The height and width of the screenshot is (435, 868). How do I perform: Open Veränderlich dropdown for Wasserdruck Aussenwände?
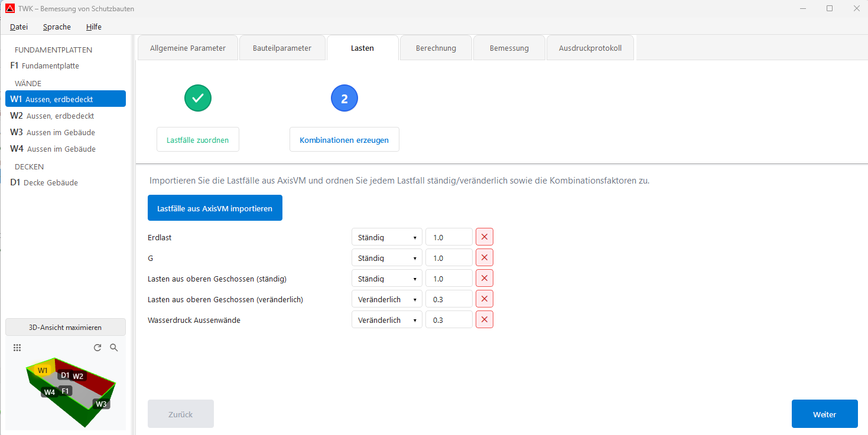tap(387, 319)
